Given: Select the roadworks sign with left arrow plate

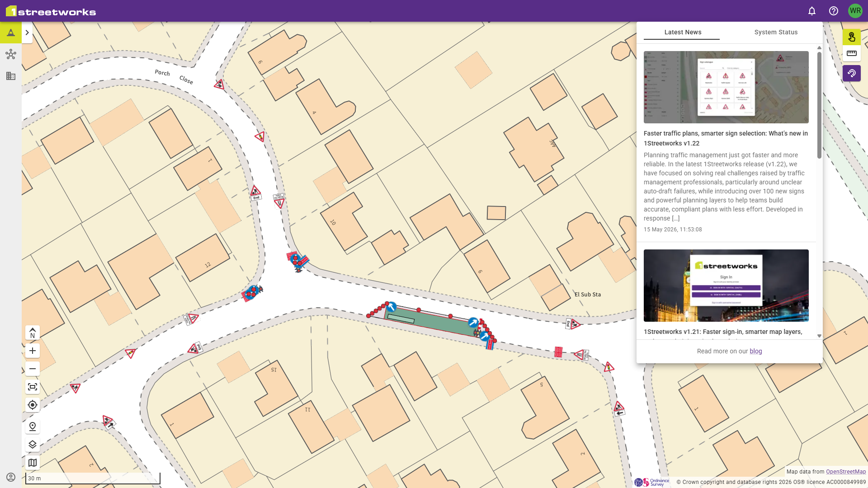Looking at the screenshot, I should pyautogui.click(x=619, y=408).
